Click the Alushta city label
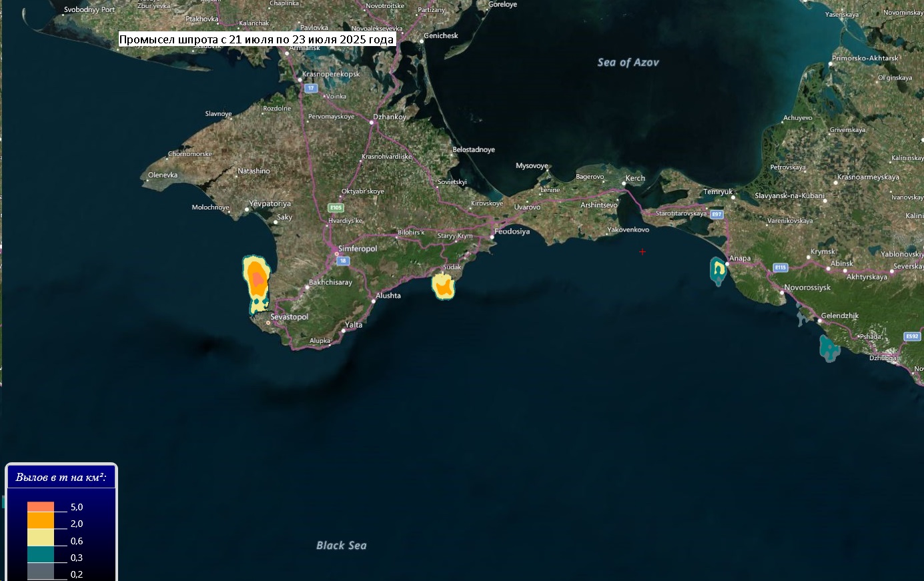 click(388, 296)
